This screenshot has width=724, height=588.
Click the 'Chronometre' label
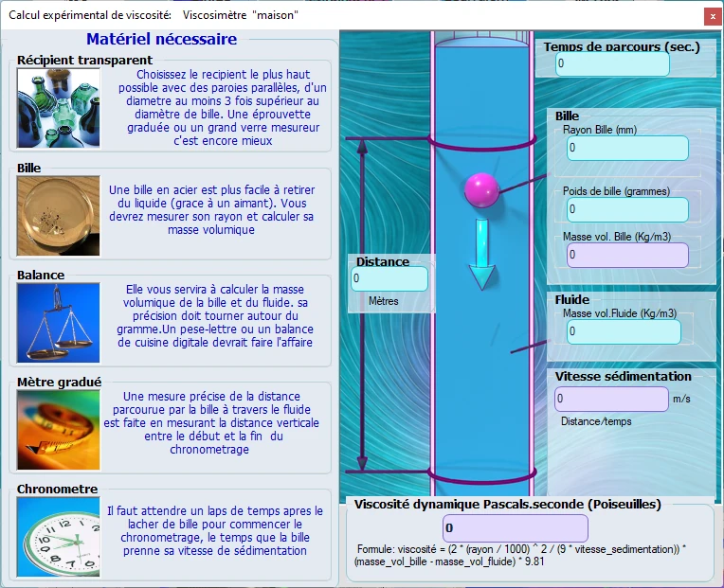click(x=57, y=489)
